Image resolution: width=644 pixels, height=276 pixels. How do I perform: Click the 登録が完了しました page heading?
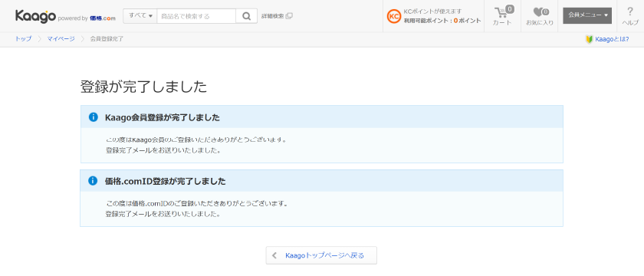tap(143, 87)
